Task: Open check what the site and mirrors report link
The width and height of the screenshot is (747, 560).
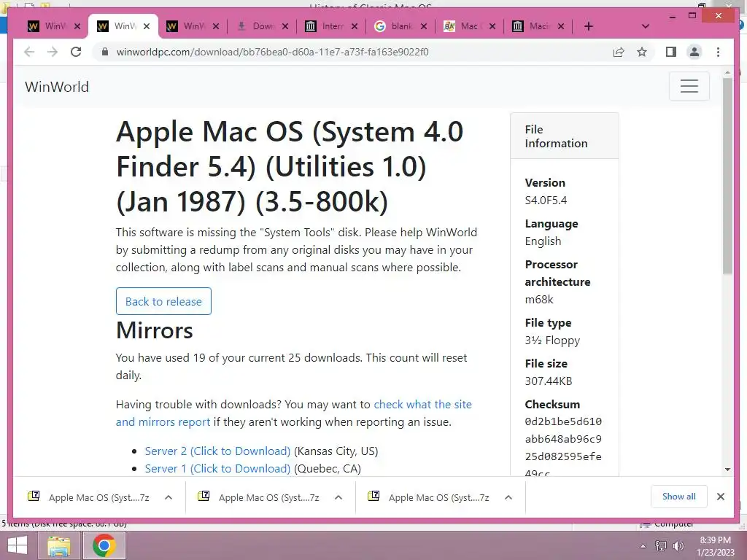Action: [x=293, y=413]
